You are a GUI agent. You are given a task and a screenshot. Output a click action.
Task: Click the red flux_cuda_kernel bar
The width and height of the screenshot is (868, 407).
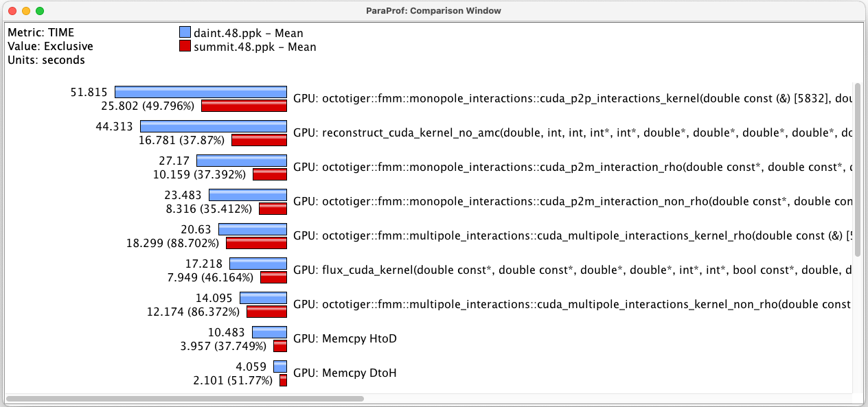(x=273, y=277)
